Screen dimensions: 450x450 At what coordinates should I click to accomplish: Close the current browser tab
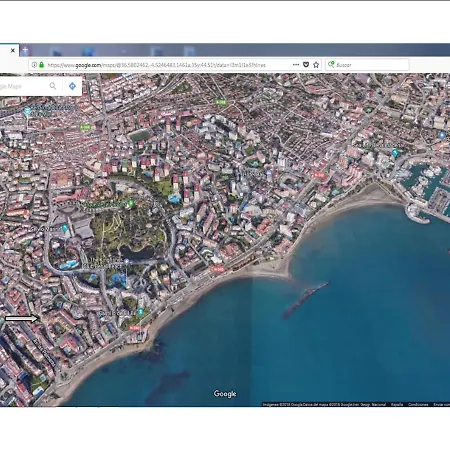[x=13, y=50]
